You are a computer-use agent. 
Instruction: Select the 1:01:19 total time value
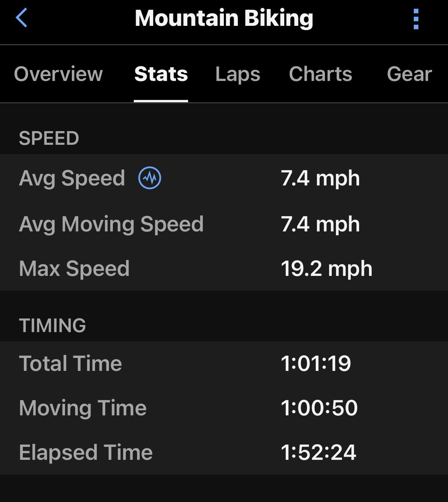316,363
